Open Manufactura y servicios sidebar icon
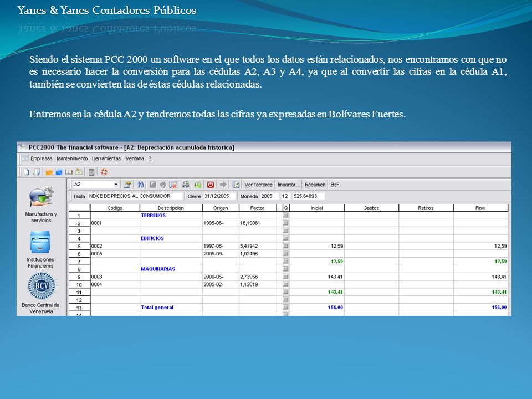The width and height of the screenshot is (532, 399). (41, 196)
